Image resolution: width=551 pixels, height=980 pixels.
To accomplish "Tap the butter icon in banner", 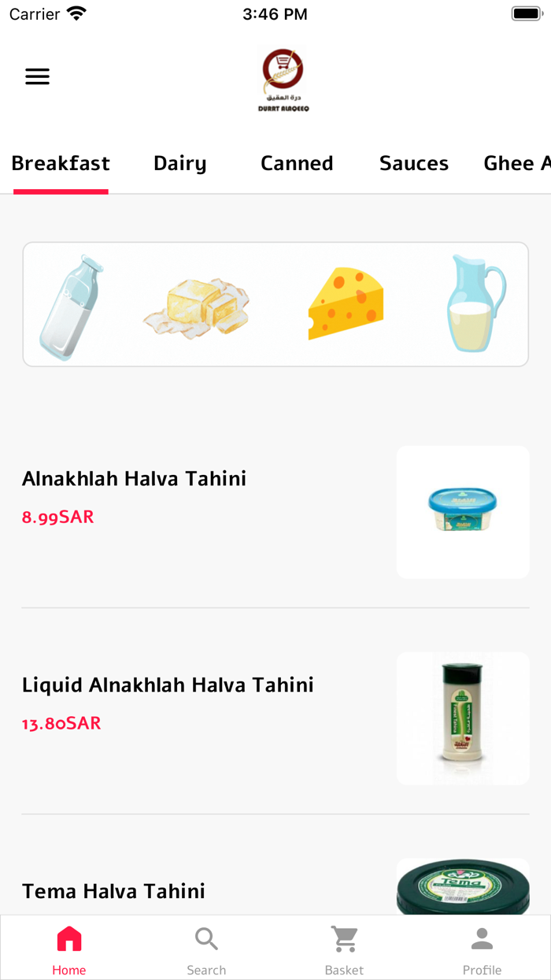I will tap(196, 309).
